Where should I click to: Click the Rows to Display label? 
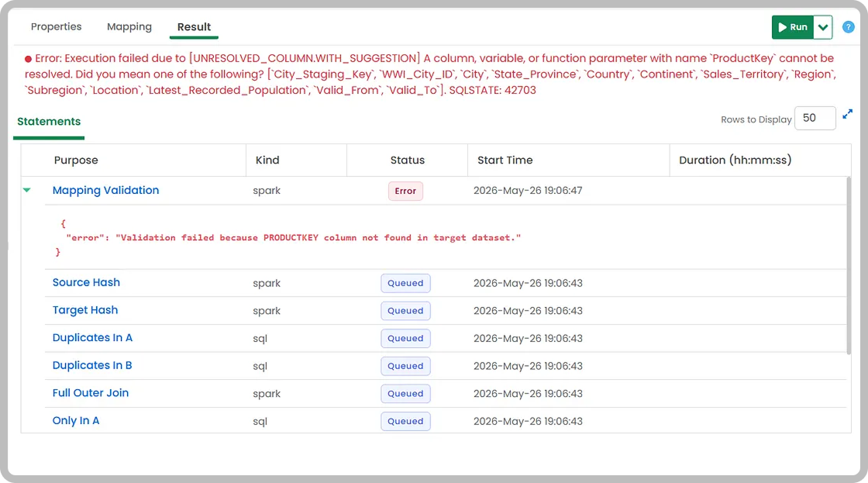tap(756, 119)
